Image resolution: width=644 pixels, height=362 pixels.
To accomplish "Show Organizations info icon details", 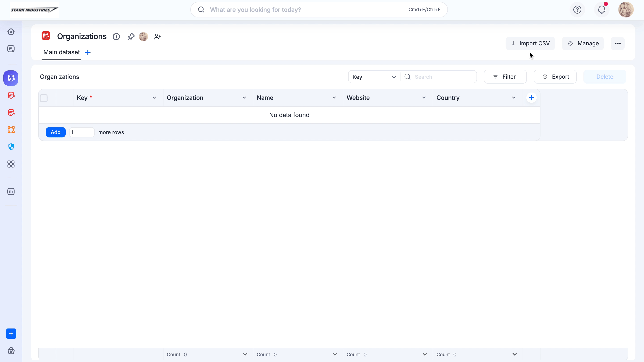I will click(x=116, y=37).
